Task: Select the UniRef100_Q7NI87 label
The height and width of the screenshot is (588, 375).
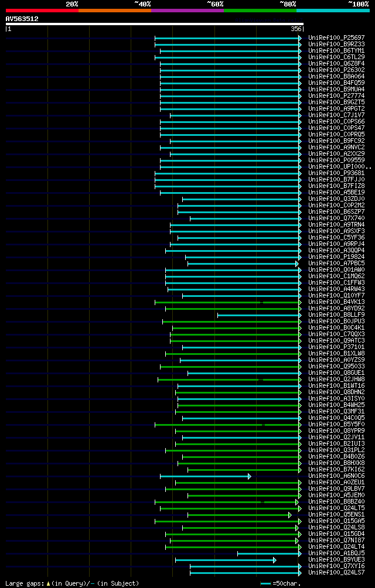Action: click(336, 541)
